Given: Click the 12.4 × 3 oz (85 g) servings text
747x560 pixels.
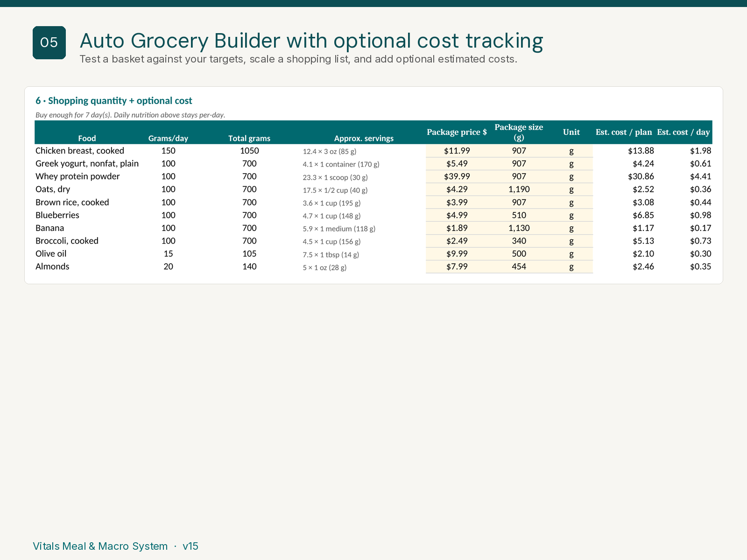Looking at the screenshot, I should (330, 152).
